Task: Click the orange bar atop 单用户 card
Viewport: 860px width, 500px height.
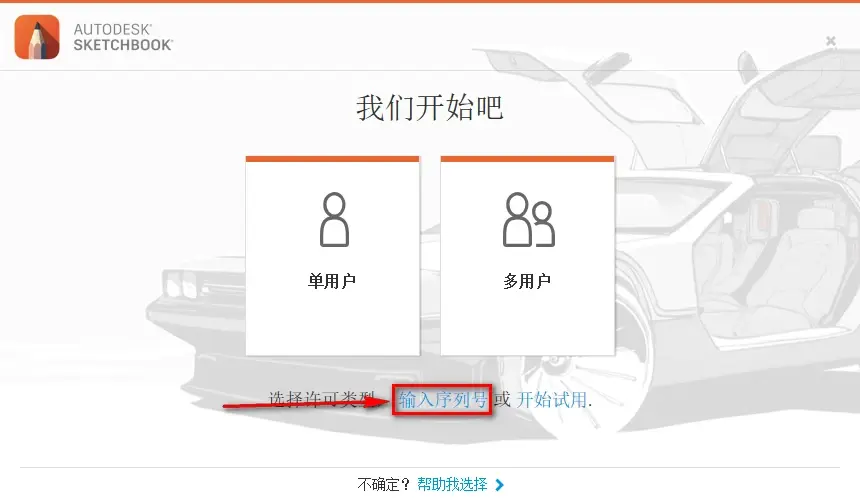Action: point(332,159)
